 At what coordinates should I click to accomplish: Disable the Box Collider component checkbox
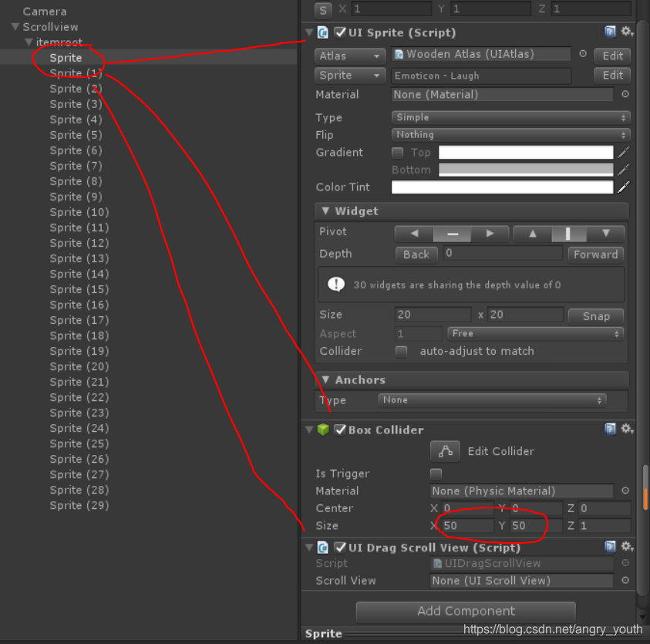[340, 430]
